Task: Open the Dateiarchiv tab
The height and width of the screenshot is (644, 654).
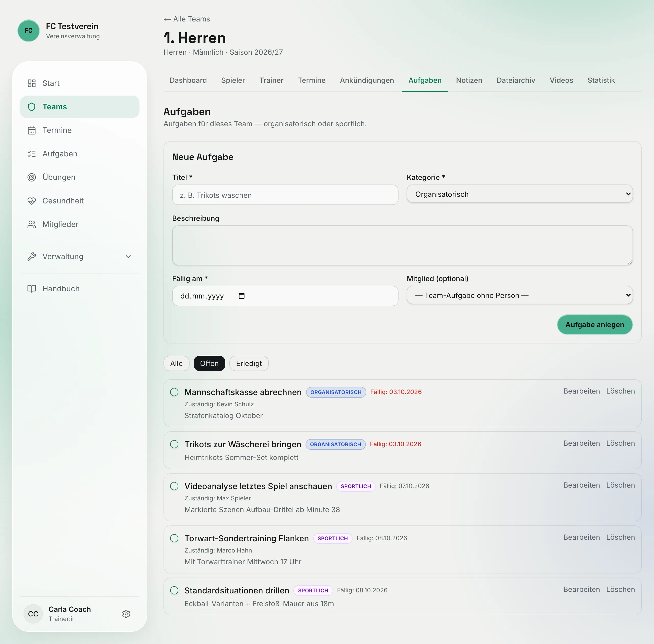Action: coord(516,80)
